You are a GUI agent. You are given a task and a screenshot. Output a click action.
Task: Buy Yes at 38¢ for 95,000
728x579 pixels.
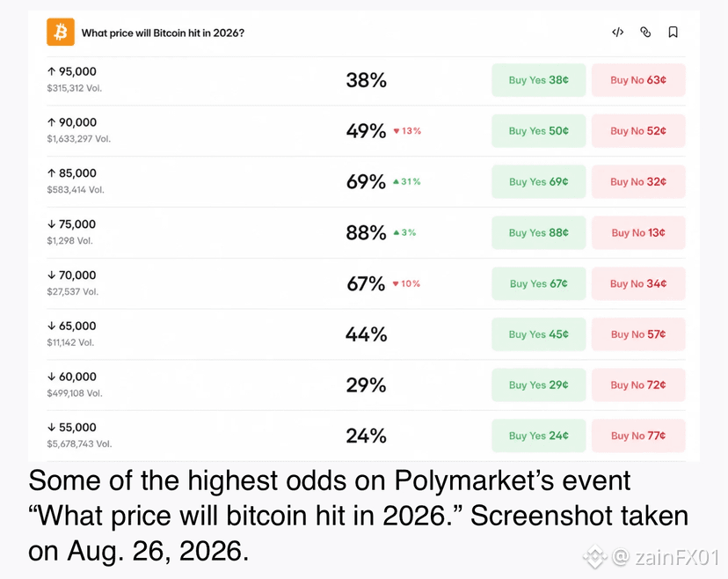(539, 80)
